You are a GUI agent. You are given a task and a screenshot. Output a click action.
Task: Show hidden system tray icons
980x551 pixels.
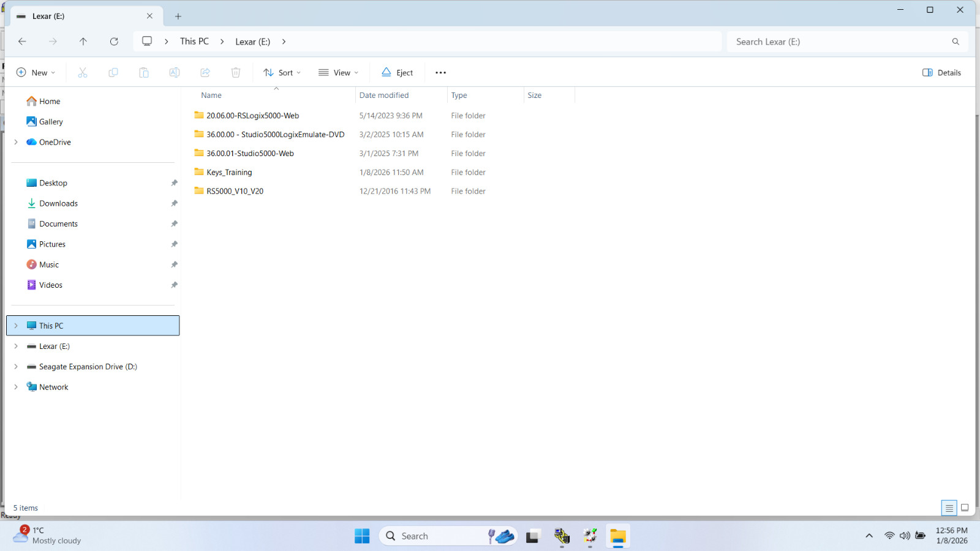869,536
